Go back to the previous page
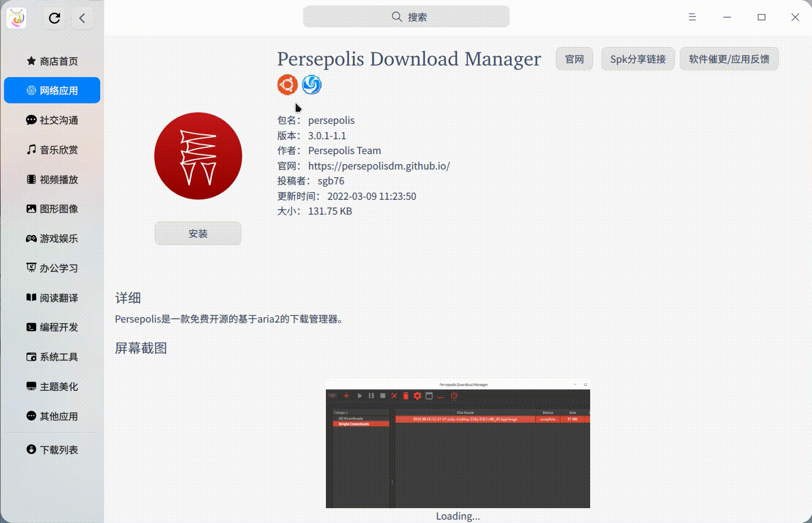The width and height of the screenshot is (812, 523). coord(82,18)
